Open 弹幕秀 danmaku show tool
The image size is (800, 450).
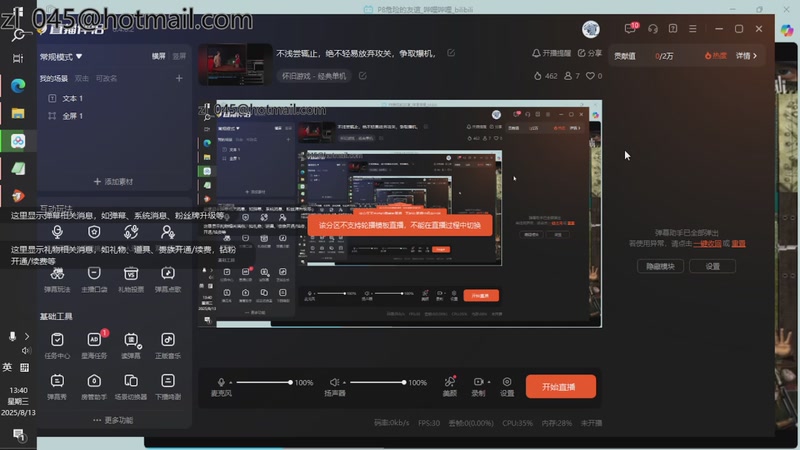click(x=57, y=386)
